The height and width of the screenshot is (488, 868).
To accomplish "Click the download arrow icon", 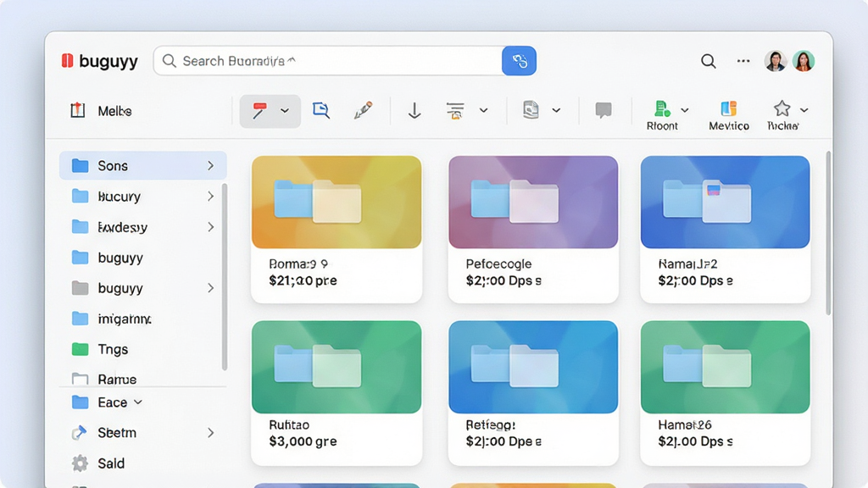I will tap(414, 111).
